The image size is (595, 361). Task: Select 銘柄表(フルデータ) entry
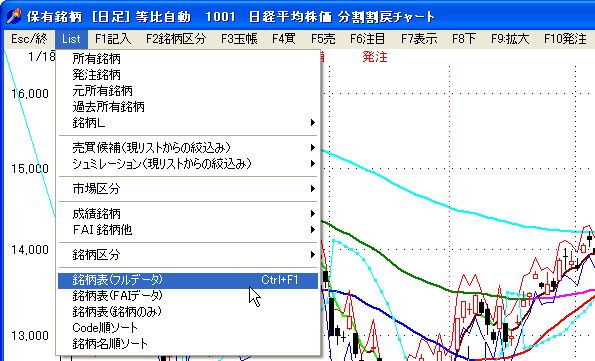[188, 280]
